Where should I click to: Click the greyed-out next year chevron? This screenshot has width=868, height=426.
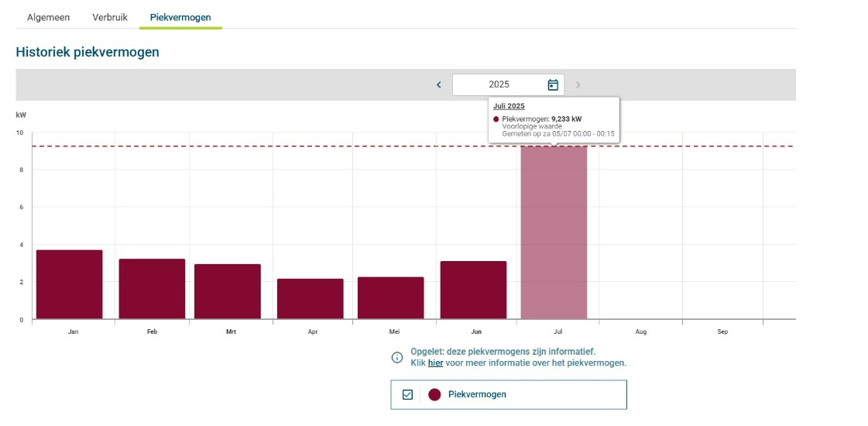pos(578,84)
